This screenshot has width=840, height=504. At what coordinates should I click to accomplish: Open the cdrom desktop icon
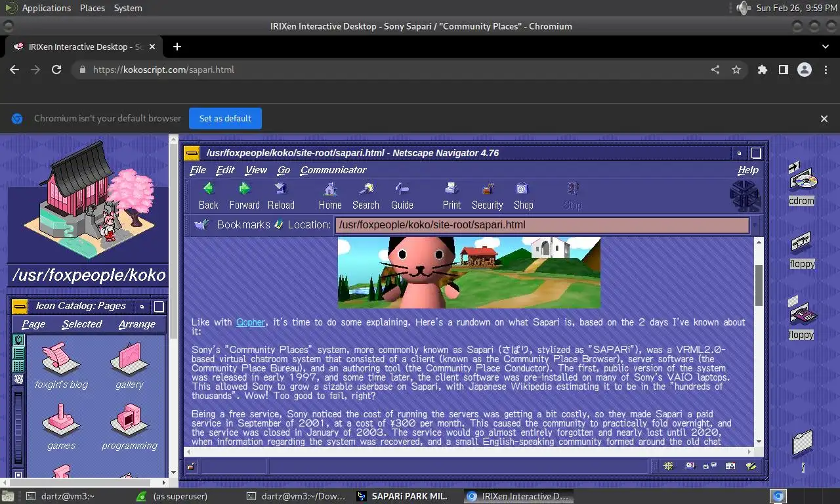802,177
